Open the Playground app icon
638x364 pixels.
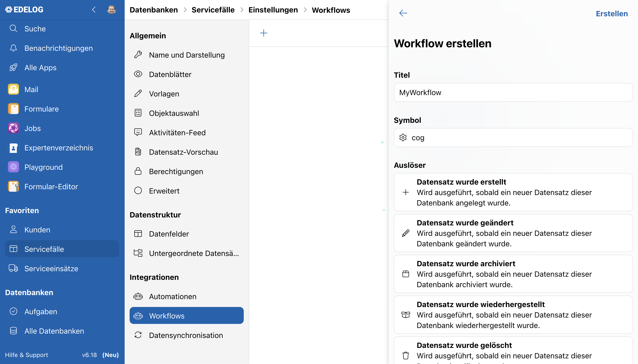pyautogui.click(x=13, y=167)
